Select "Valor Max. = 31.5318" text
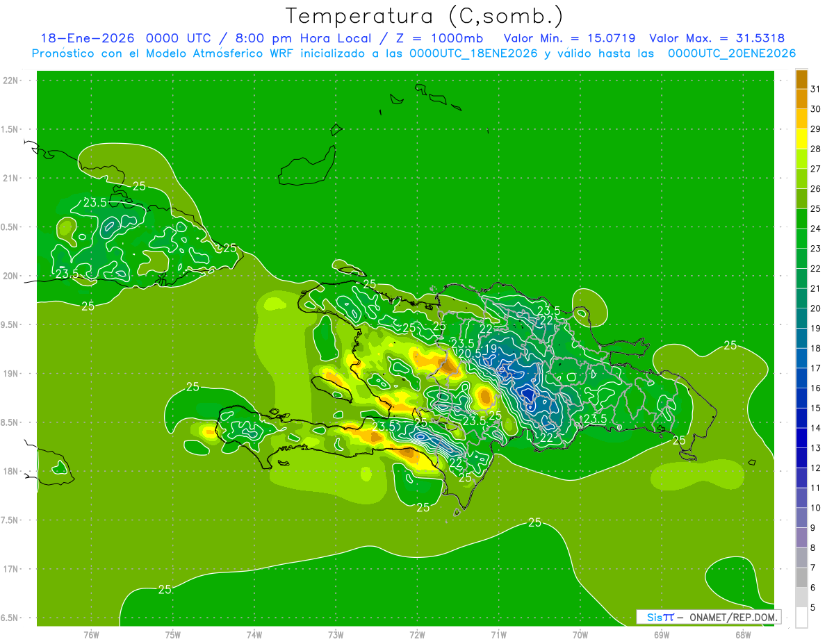This screenshot has height=644, width=834. click(x=717, y=38)
